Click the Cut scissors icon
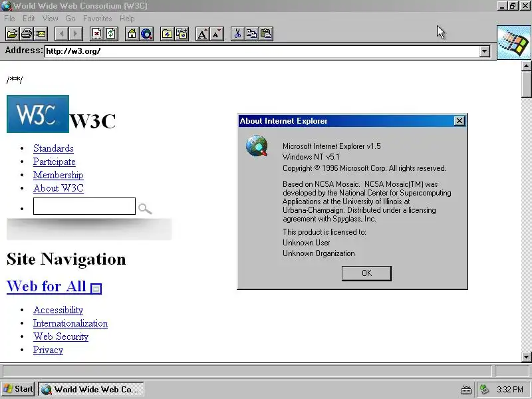This screenshot has height=399, width=532. point(237,34)
